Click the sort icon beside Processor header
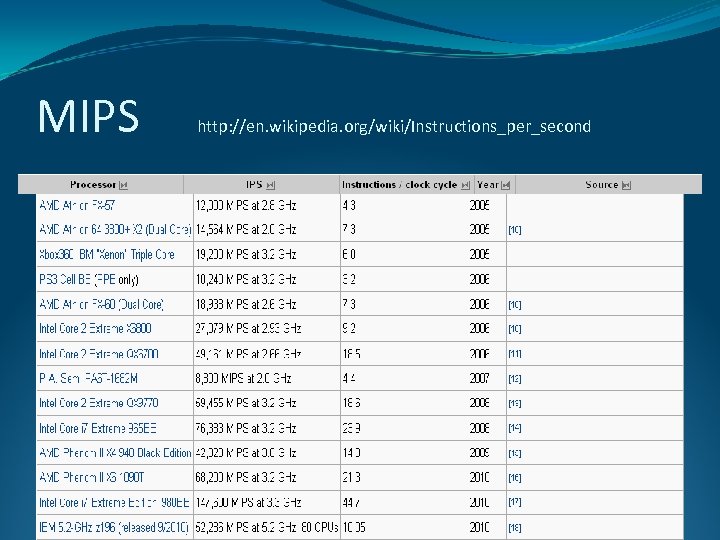This screenshot has width=720, height=540. coord(123,185)
